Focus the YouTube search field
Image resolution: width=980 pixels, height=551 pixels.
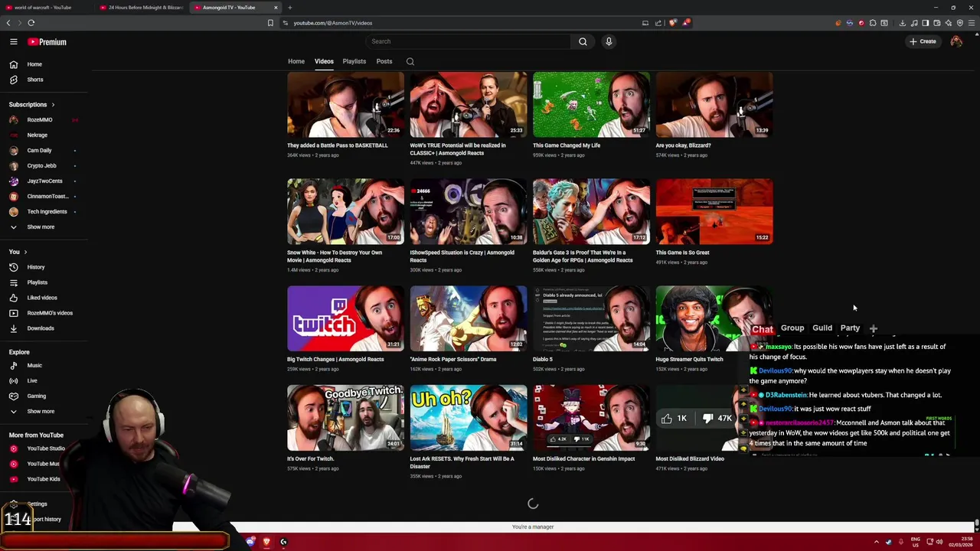467,41
